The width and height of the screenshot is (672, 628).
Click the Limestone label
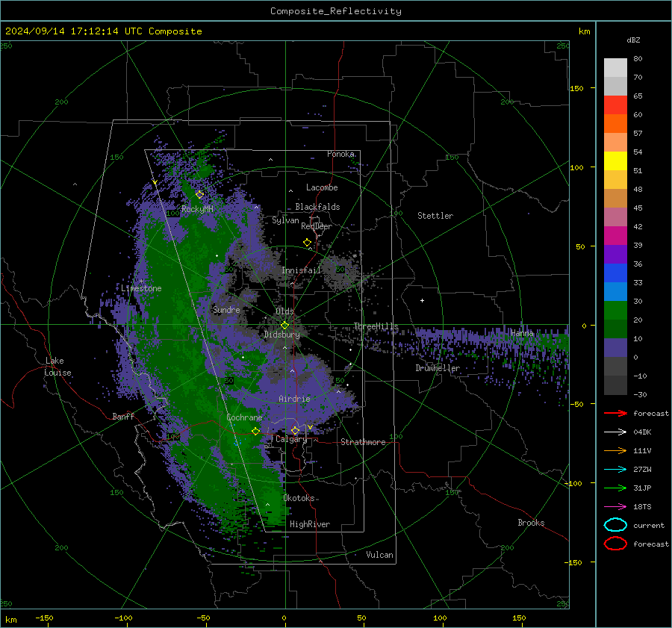tap(141, 288)
